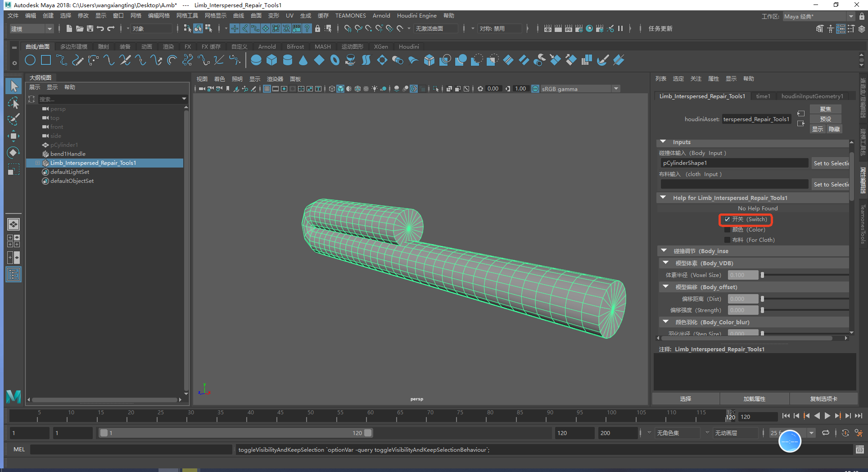Uncheck the 开关 (Switch) checkbox
The image size is (868, 472).
727,219
